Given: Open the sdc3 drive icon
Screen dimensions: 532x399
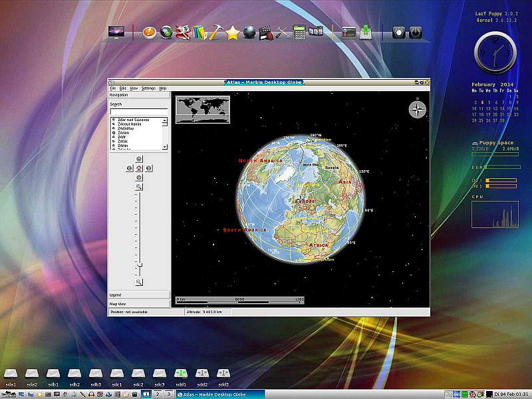Looking at the screenshot, I should click(x=159, y=374).
